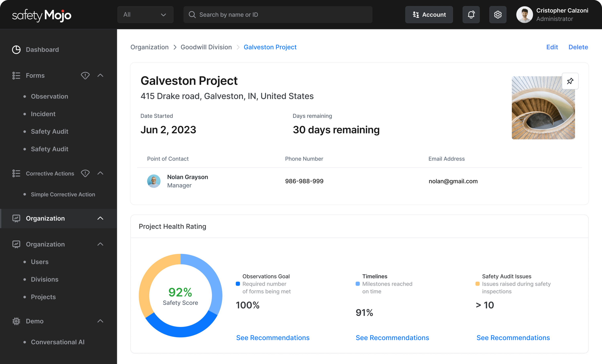Click Cristopher Calzoni's profile avatar
The height and width of the screenshot is (364, 602).
click(x=524, y=14)
